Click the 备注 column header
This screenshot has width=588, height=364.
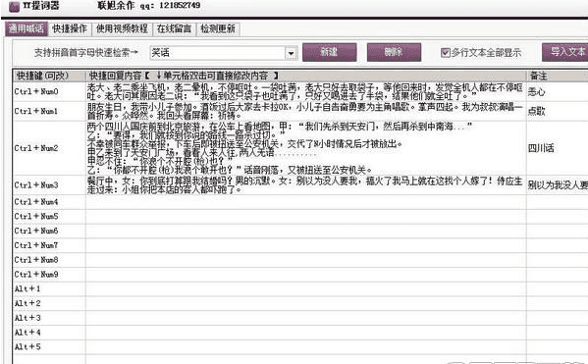point(558,76)
